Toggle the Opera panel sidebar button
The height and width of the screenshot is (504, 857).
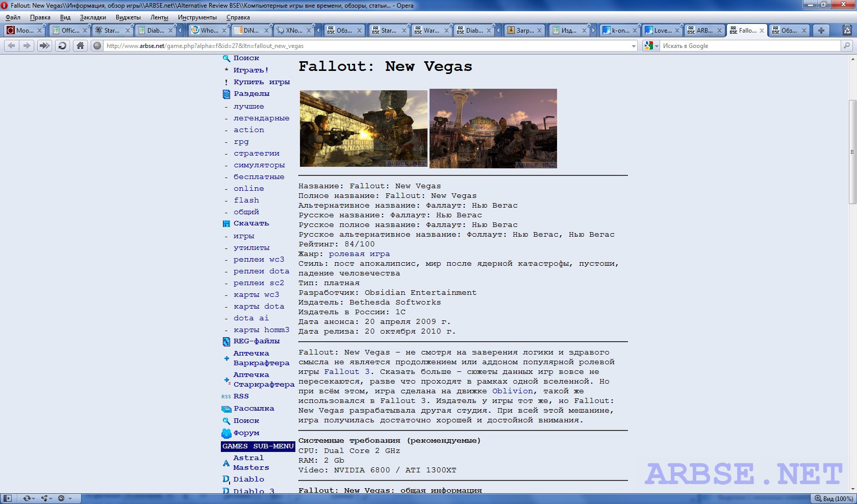click(x=8, y=498)
